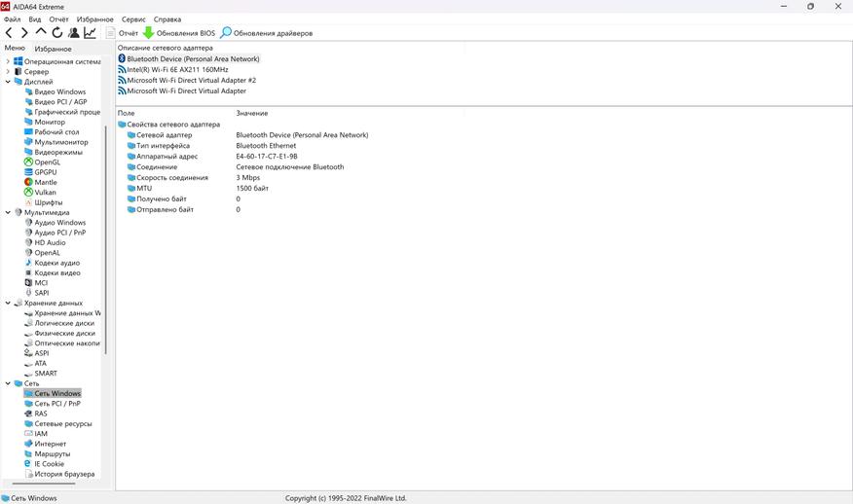
Task: Click the Отчёт report toolbar button
Action: click(x=123, y=33)
